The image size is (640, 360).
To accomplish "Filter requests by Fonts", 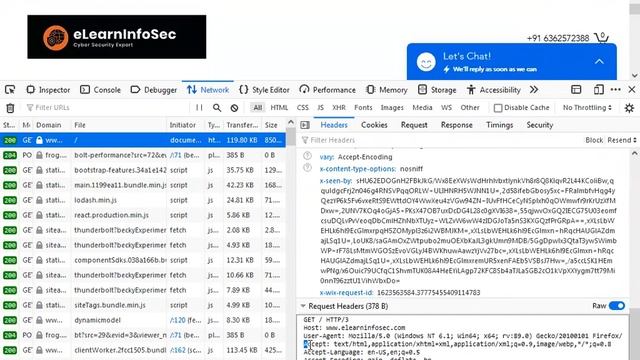I will pyautogui.click(x=363, y=108).
